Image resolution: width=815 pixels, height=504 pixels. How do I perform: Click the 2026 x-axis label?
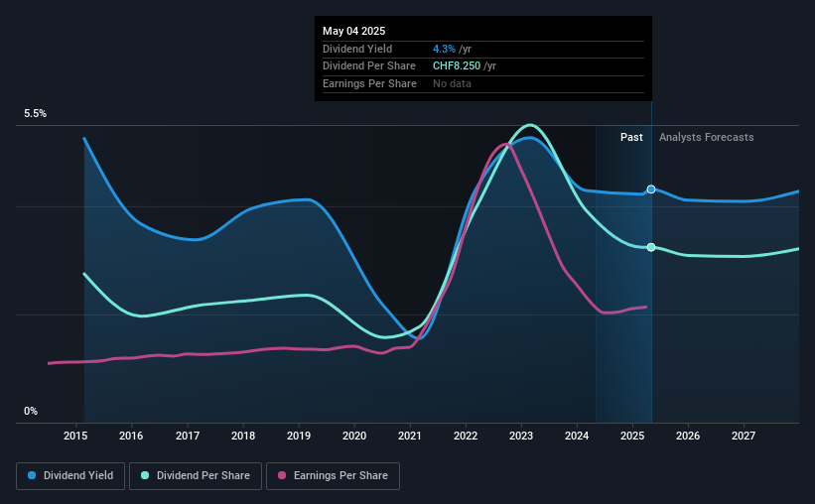click(688, 436)
